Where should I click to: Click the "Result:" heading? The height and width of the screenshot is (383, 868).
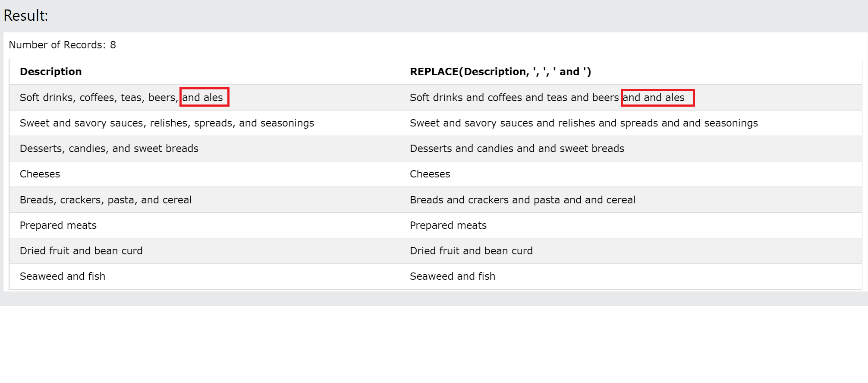coord(26,16)
